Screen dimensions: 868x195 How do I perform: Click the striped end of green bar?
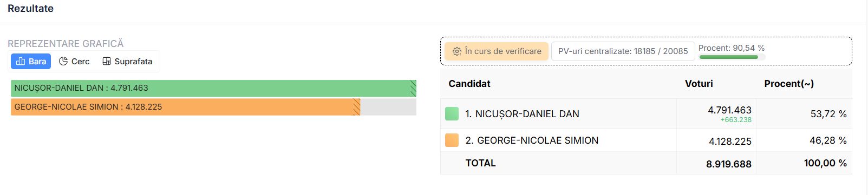(413, 88)
